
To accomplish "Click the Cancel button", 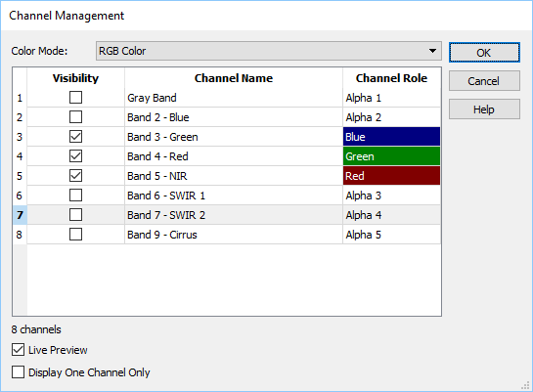I will 484,81.
